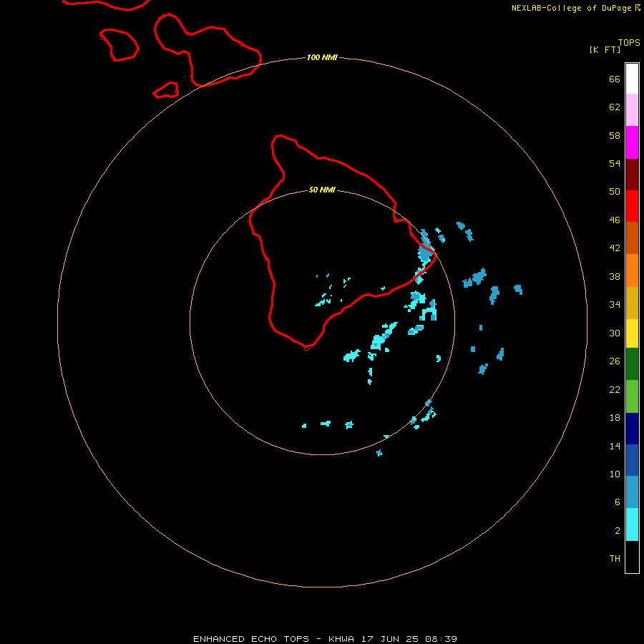Click the 22 legend value label
Viewport: 644px width, 644px height.
[615, 389]
